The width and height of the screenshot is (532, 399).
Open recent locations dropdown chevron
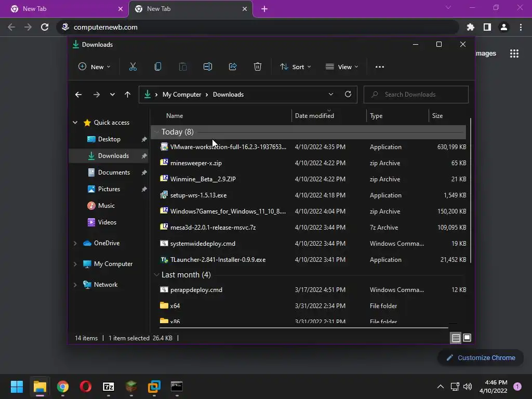pos(112,95)
